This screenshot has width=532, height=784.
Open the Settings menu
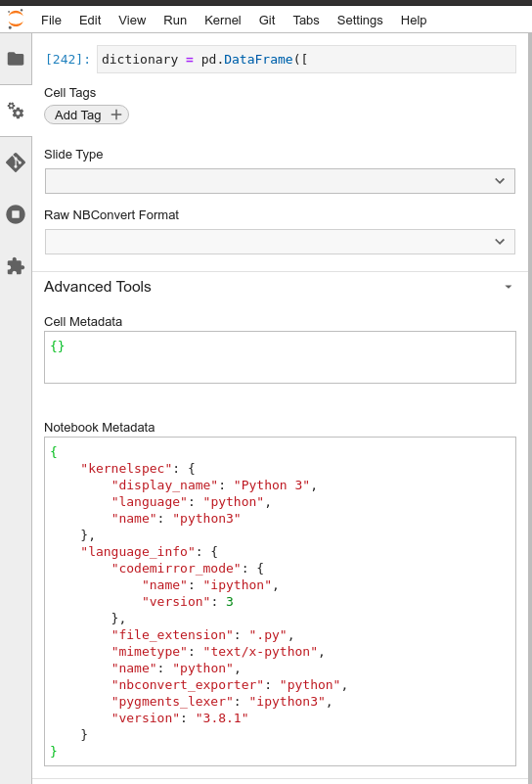coord(360,20)
